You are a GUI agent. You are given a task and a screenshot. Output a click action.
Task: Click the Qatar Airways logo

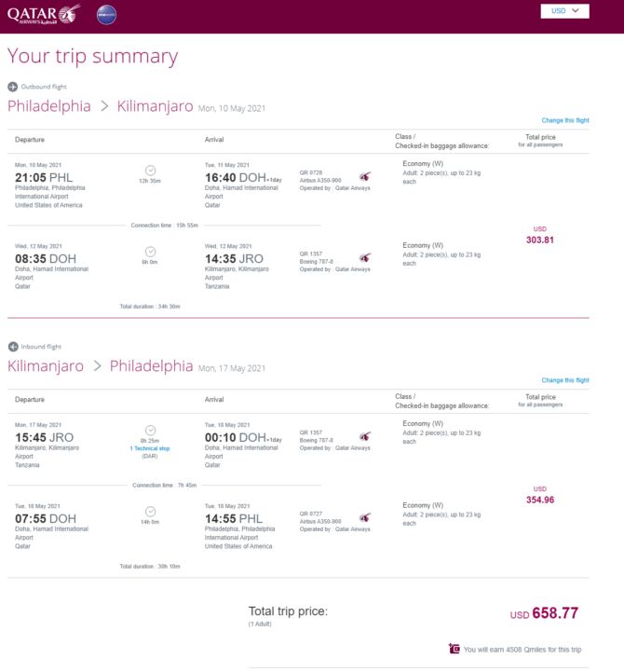tap(44, 14)
